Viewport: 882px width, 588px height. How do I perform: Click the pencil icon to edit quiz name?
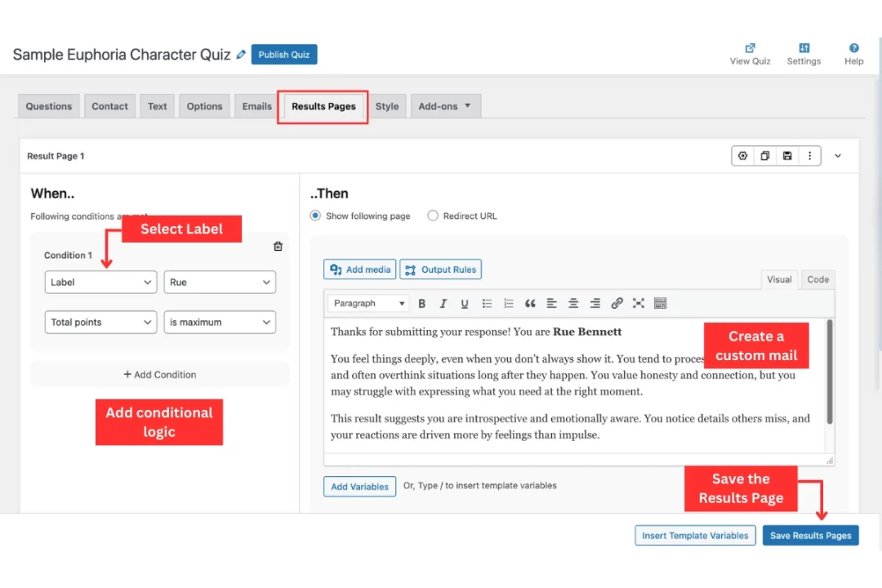coord(241,55)
